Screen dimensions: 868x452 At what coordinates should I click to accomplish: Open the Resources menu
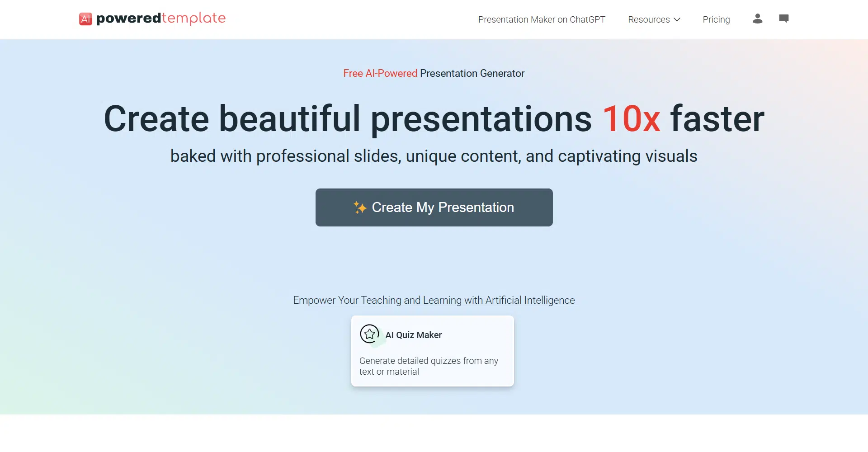click(x=649, y=19)
